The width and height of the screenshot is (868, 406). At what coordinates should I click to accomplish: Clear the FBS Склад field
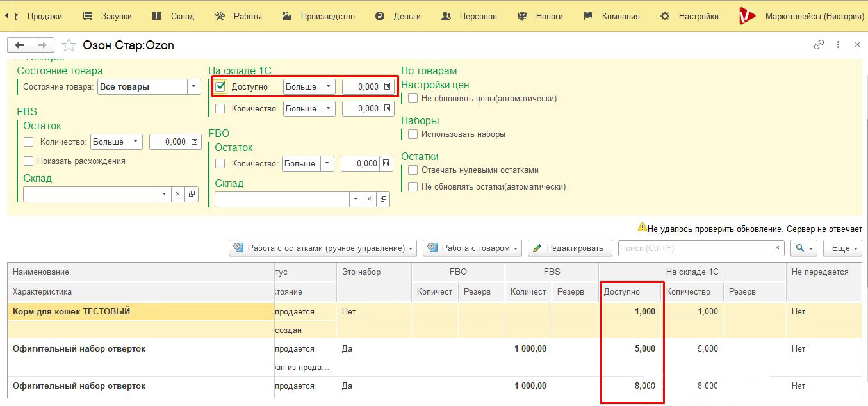pos(177,194)
